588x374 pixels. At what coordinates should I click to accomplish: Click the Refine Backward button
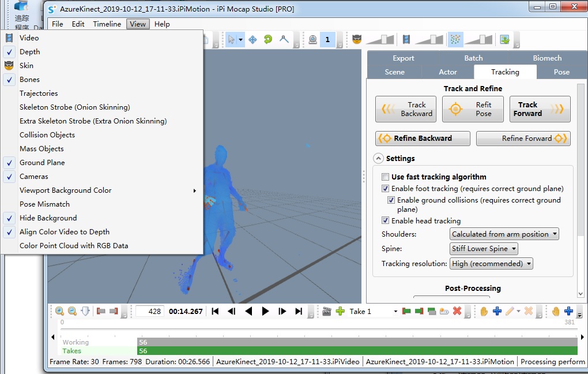(423, 138)
